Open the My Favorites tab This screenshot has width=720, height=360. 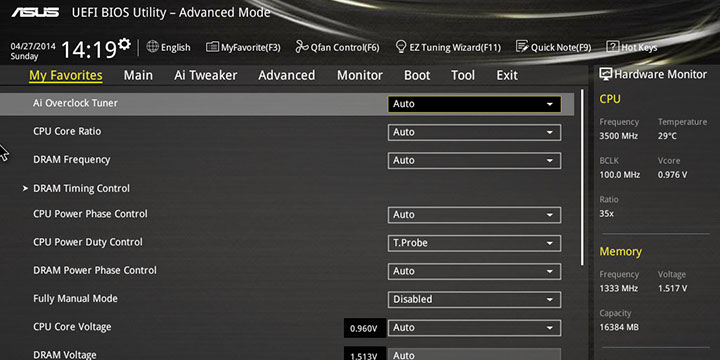66,75
